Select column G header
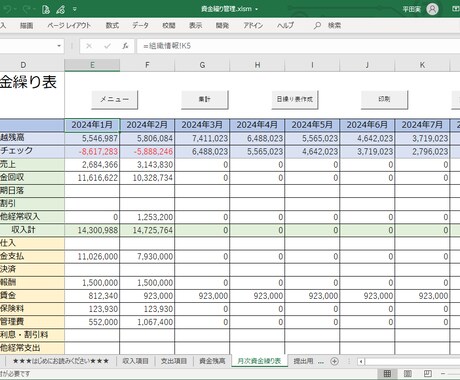The width and height of the screenshot is (460, 380). tap(202, 65)
